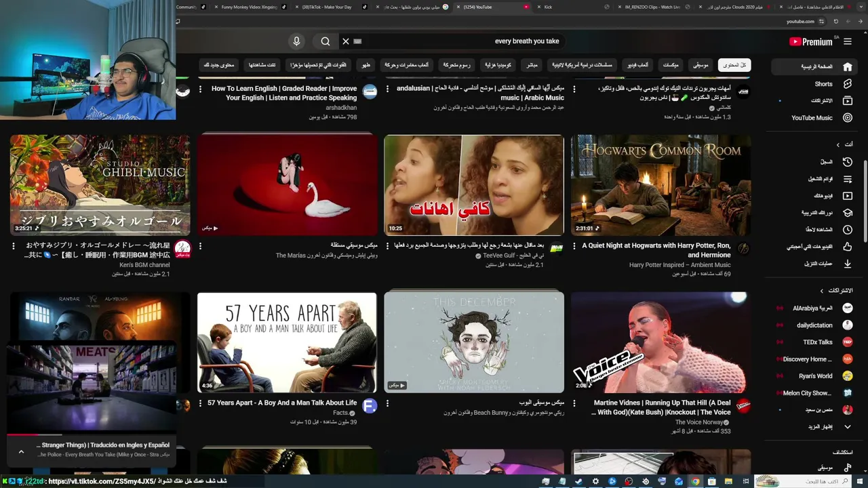Screen dimensions: 868x488
Task: Expand show more subscriptions chevron
Action: [847, 427]
